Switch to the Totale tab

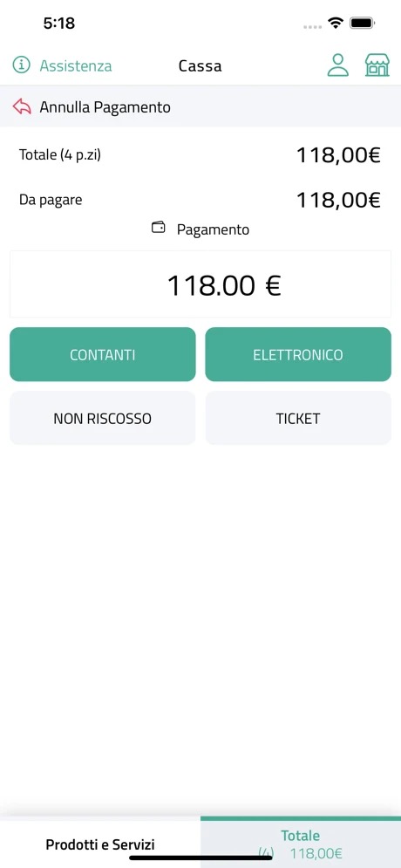(301, 844)
